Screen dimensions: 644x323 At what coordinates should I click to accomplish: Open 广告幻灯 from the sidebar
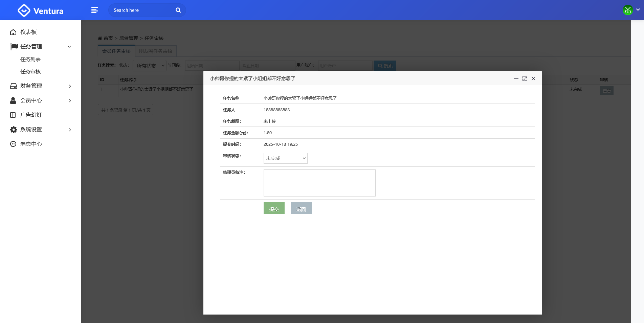[x=31, y=115]
